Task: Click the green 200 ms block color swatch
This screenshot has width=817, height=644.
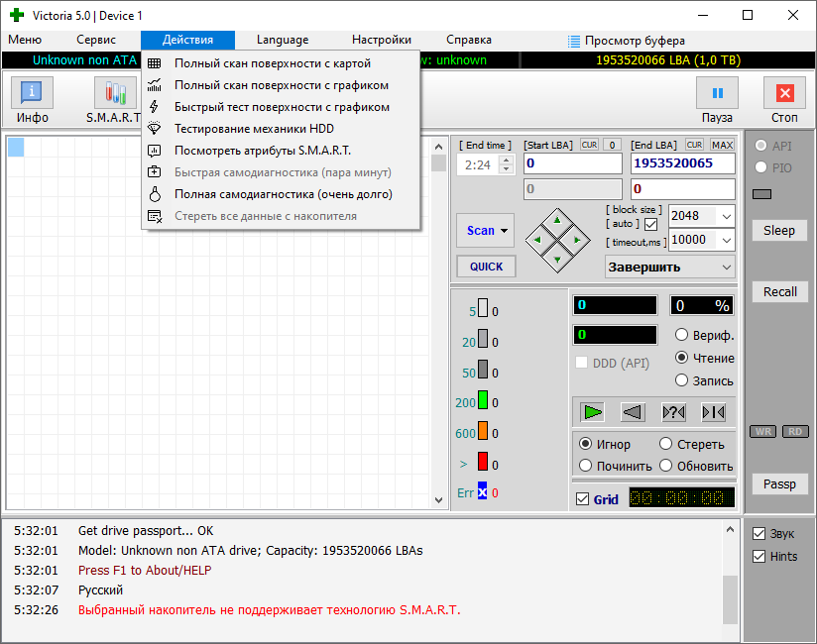Action: 483,400
